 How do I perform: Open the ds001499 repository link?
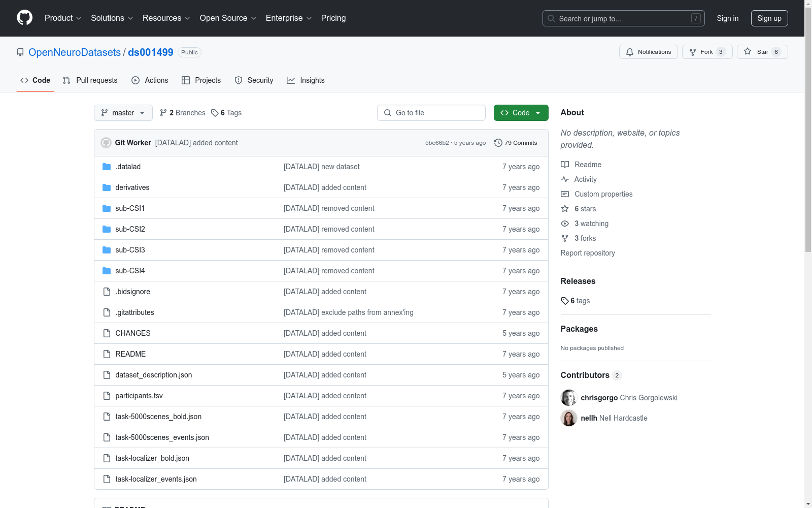[151, 52]
